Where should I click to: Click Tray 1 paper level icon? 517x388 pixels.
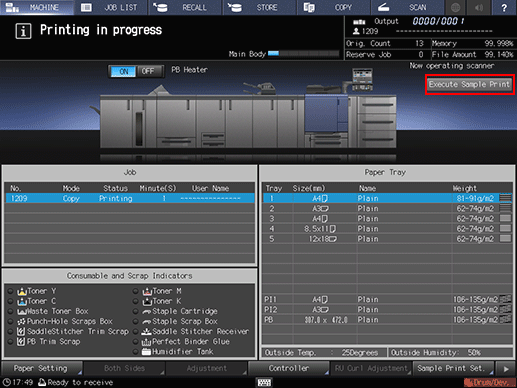505,198
